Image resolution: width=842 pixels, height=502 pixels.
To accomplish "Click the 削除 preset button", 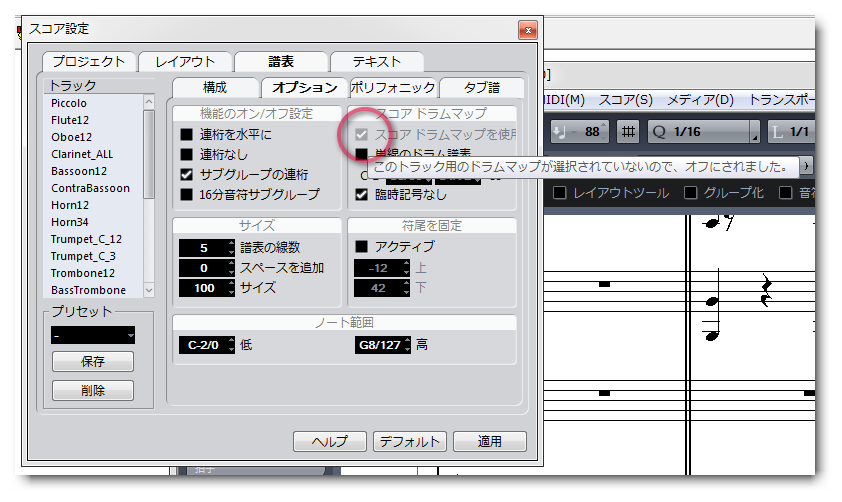I will [93, 390].
